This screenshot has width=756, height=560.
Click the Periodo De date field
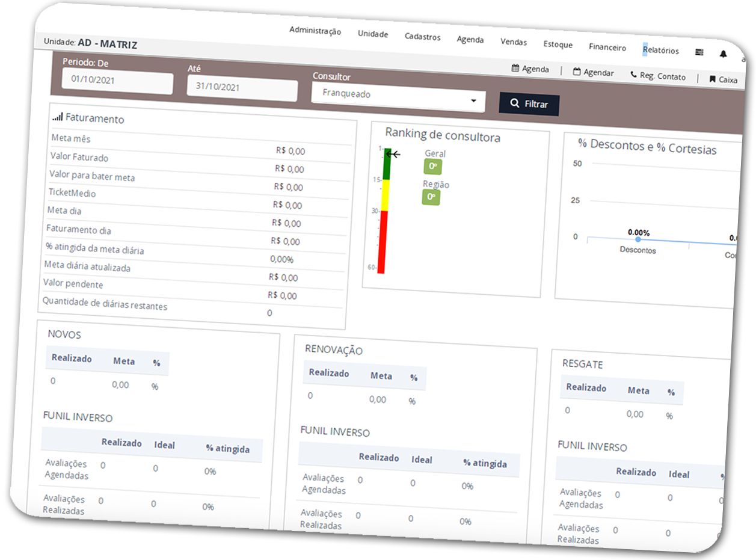[117, 82]
